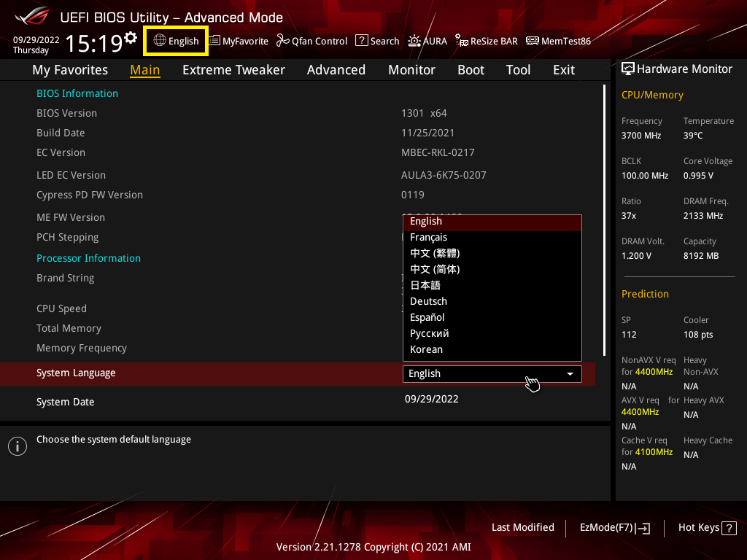This screenshot has width=747, height=560.
Task: Click the ROG logo
Action: coord(31,16)
